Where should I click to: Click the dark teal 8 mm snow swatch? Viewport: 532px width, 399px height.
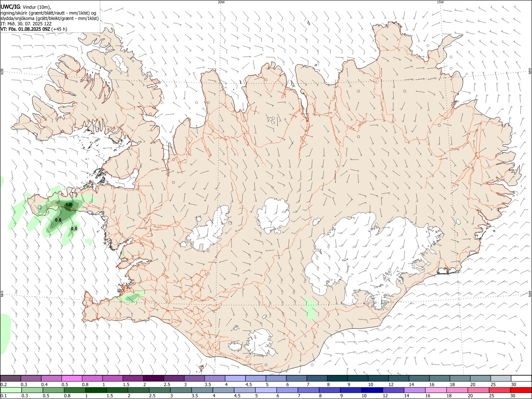click(x=337, y=379)
